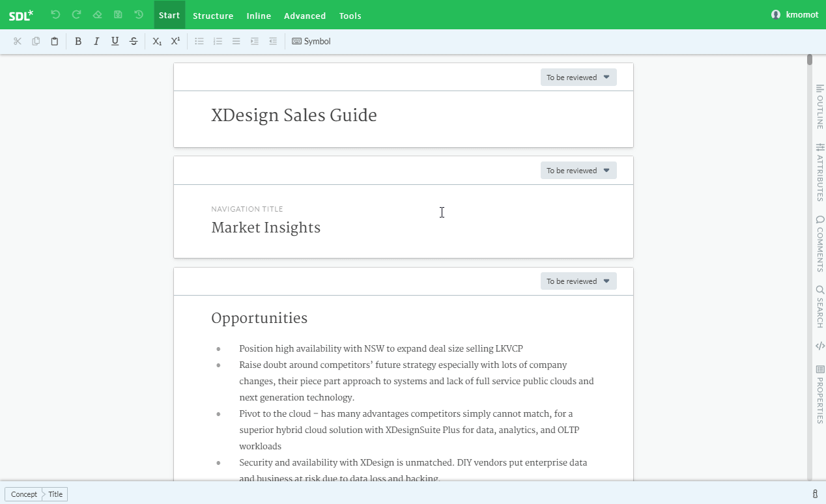The width and height of the screenshot is (826, 504).
Task: Paste from clipboard icon
Action: pyautogui.click(x=55, y=41)
